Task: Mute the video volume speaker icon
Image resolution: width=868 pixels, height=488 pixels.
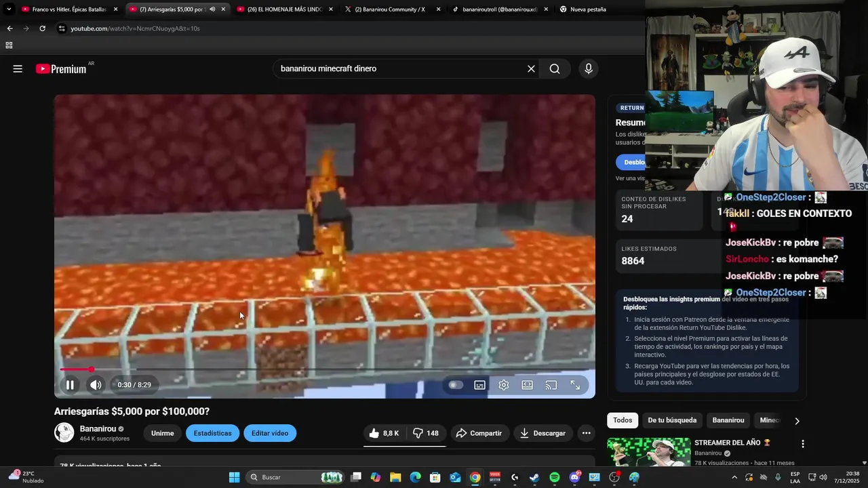Action: (96, 385)
